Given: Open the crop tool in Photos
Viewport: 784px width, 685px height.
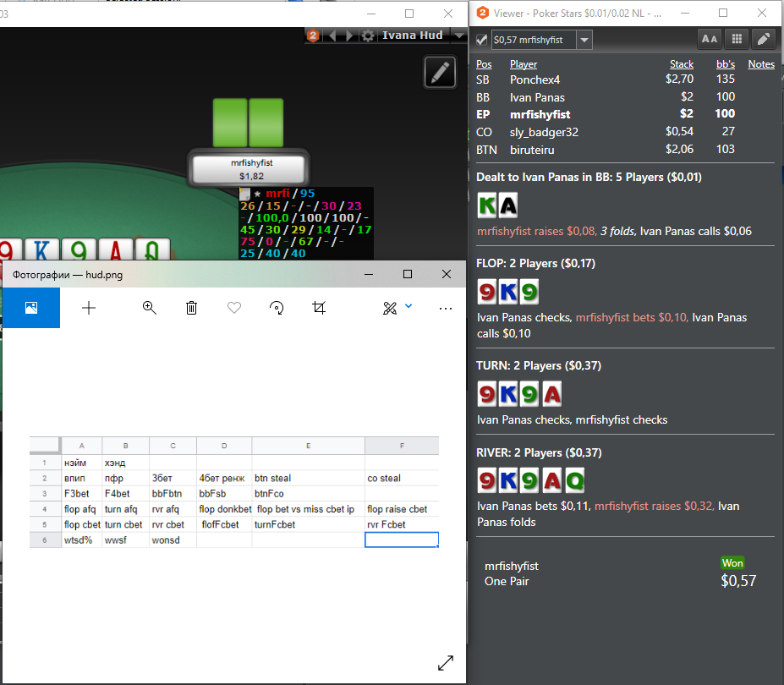Looking at the screenshot, I should click(319, 308).
